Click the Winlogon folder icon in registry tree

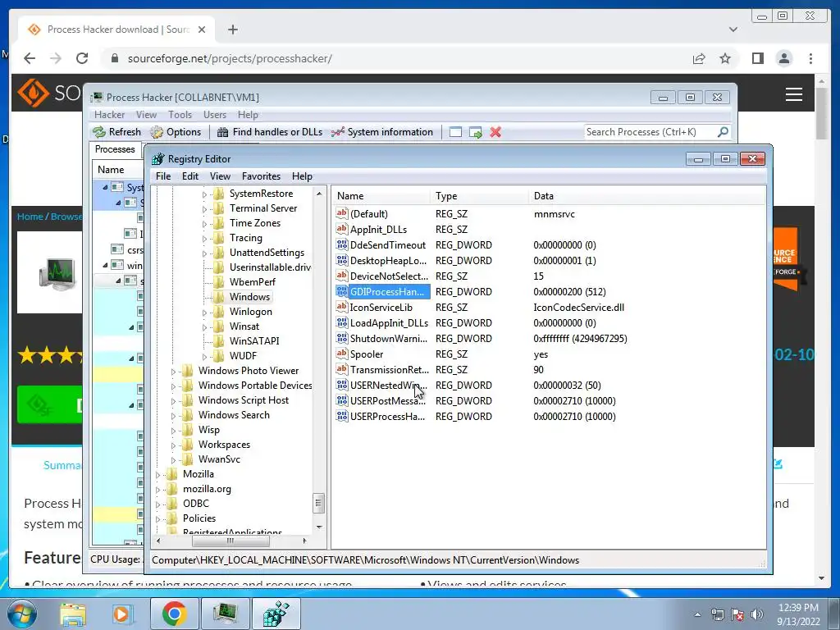click(x=218, y=311)
